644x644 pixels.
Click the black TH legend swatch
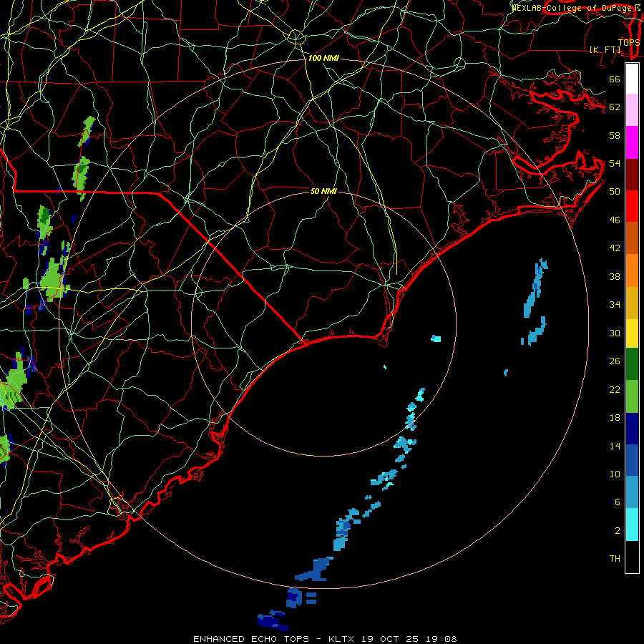tap(632, 557)
